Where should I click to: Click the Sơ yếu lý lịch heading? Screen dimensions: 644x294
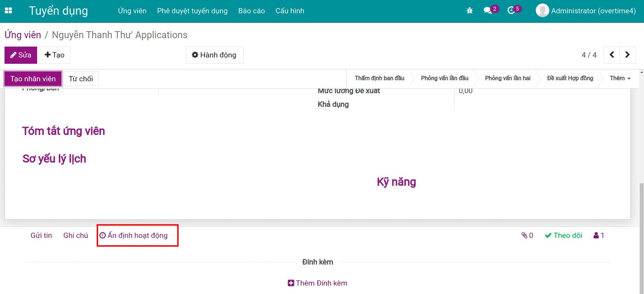[x=54, y=159]
